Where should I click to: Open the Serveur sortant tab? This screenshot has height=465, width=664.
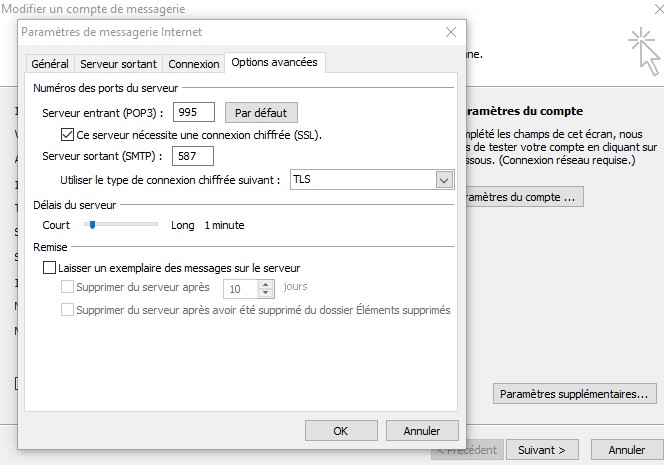pos(118,63)
